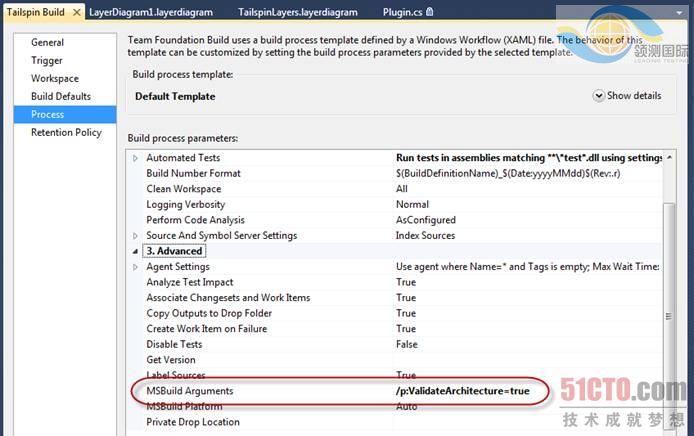
Task: Expand Show details for the build template
Action: (627, 96)
